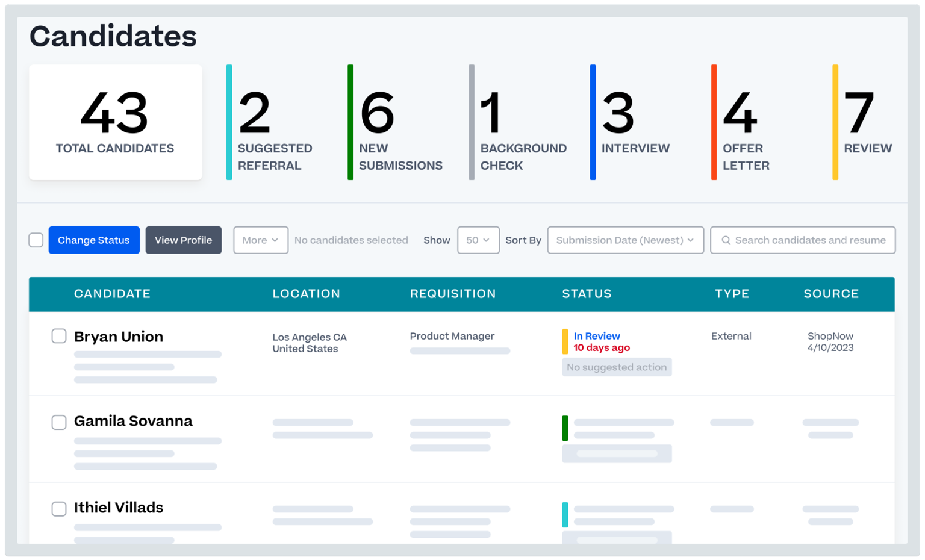This screenshot has width=925, height=560.
Task: Show the Review stage candidates
Action: pos(863,122)
